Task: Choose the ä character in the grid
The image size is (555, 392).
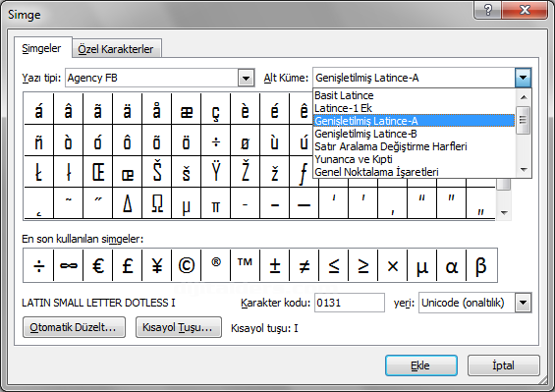Action: coord(127,109)
